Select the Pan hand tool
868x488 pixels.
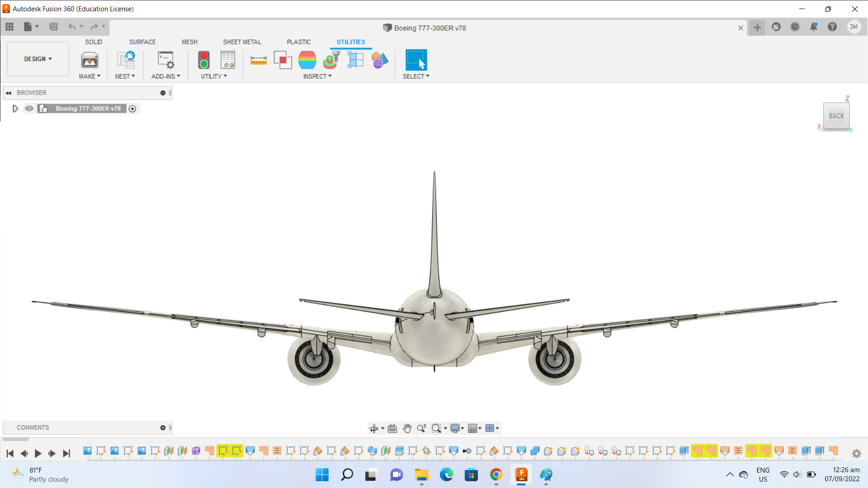pos(407,428)
